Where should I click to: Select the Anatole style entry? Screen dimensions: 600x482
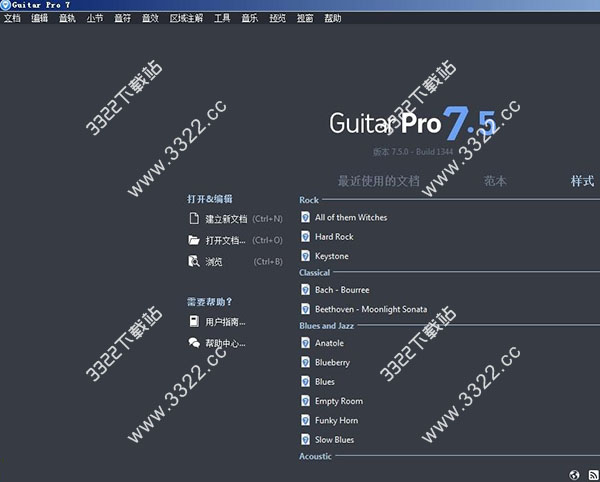click(x=329, y=343)
